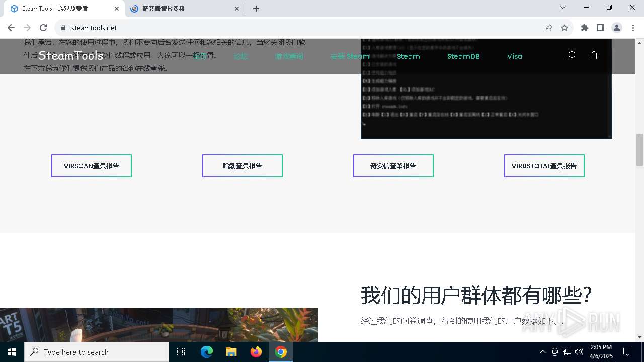644x362 pixels.
Task: Open the network status tray icon
Action: [x=567, y=352]
